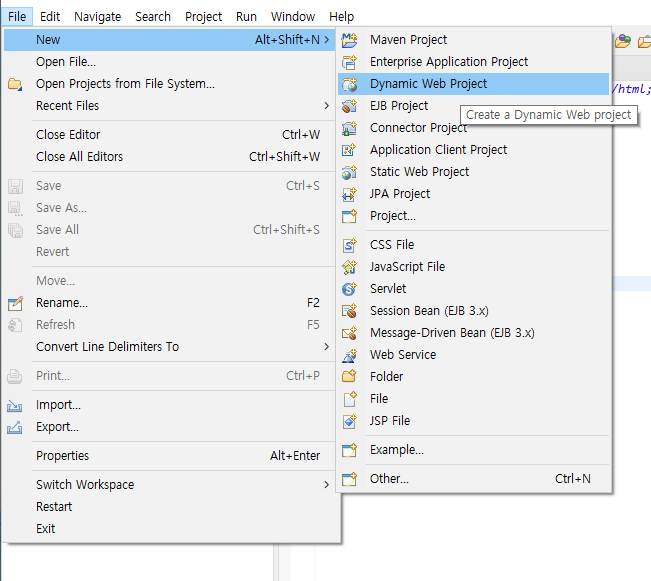The width and height of the screenshot is (651, 581).
Task: Open the Project menu
Action: pos(203,17)
